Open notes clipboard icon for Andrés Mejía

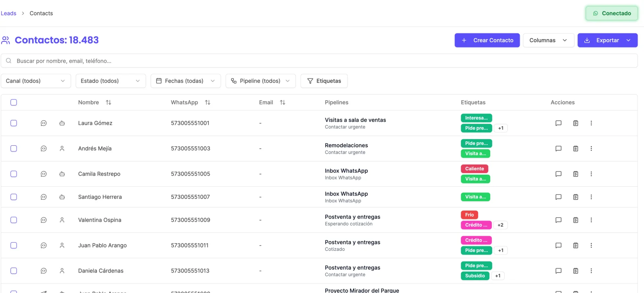[x=576, y=149]
